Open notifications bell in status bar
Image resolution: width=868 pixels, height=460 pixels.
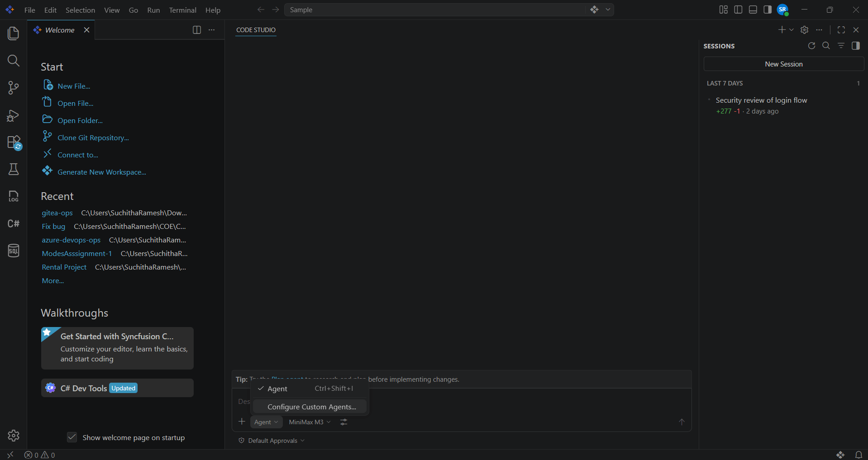(x=858, y=455)
